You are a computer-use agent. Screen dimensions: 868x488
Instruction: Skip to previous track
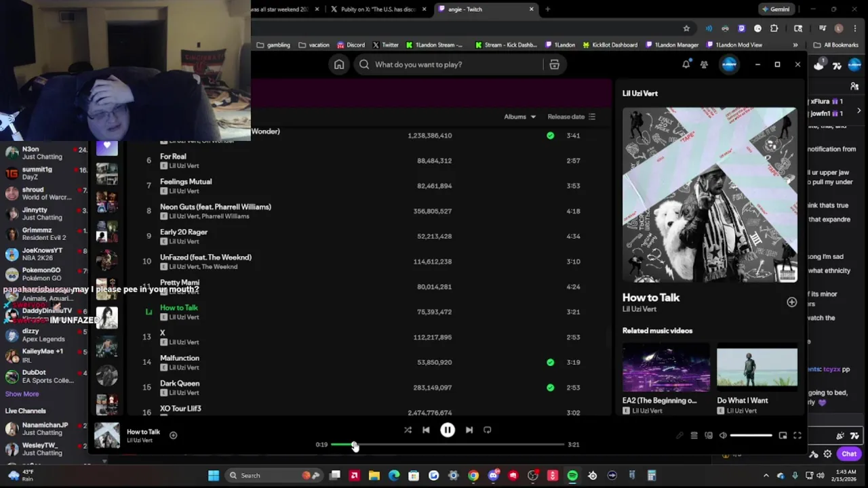[x=426, y=430]
